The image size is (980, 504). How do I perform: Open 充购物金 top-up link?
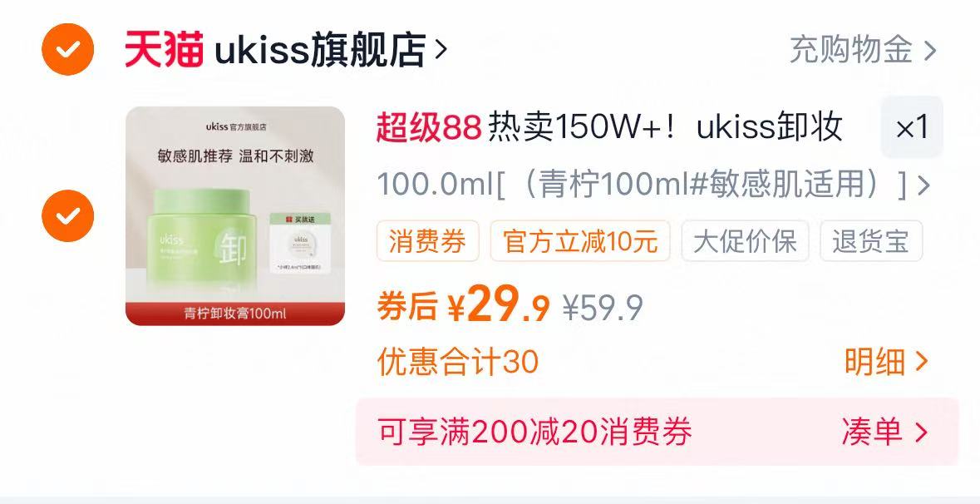[x=851, y=49]
